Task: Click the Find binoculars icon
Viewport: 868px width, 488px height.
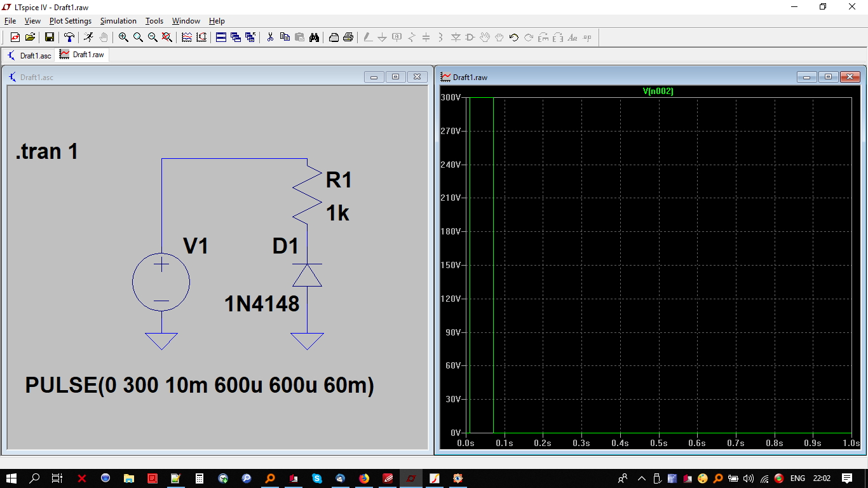Action: [314, 37]
